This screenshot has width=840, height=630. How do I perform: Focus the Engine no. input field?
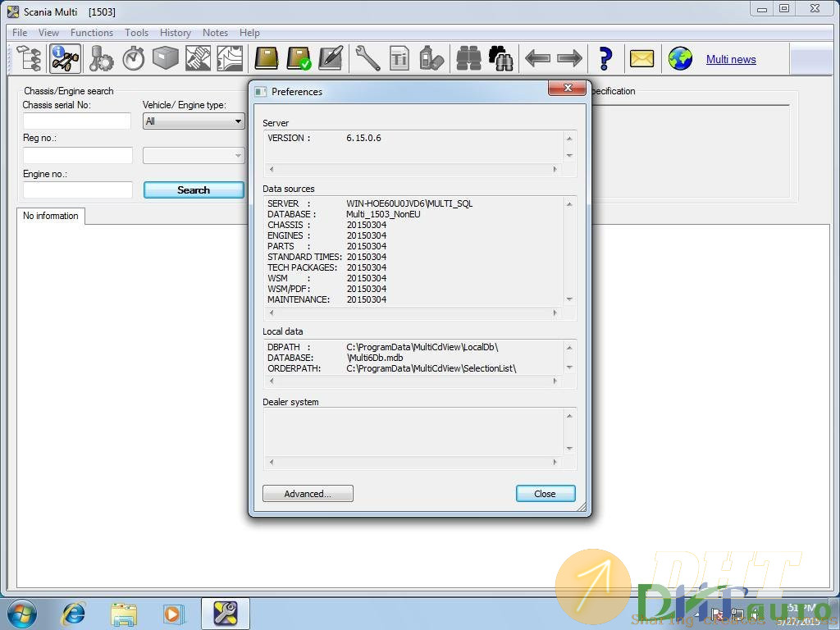pyautogui.click(x=78, y=189)
